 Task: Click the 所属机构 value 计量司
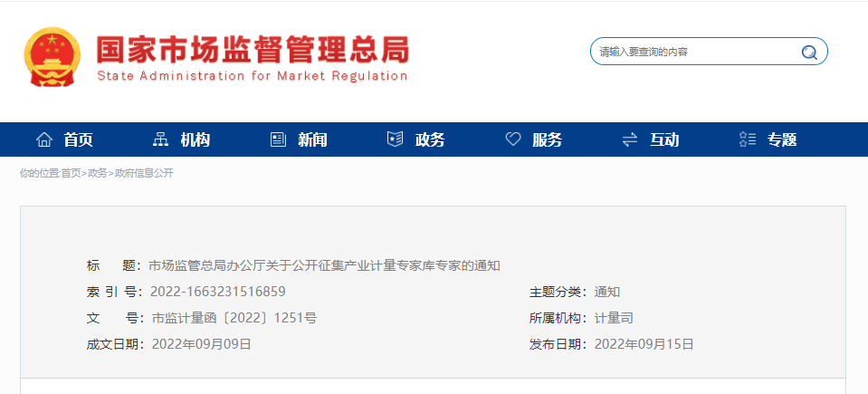tap(614, 319)
